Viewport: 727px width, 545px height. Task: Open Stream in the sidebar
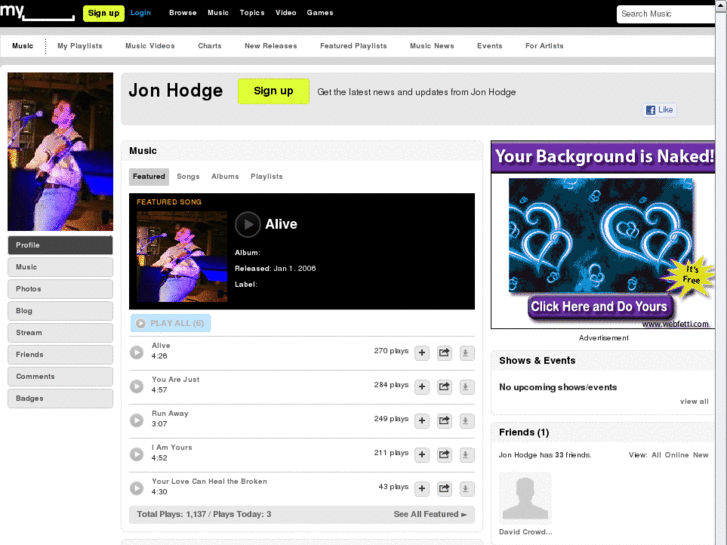[x=60, y=333]
